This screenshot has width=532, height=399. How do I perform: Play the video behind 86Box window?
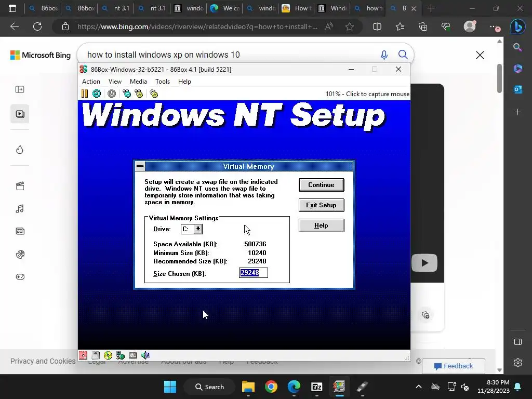[424, 262]
